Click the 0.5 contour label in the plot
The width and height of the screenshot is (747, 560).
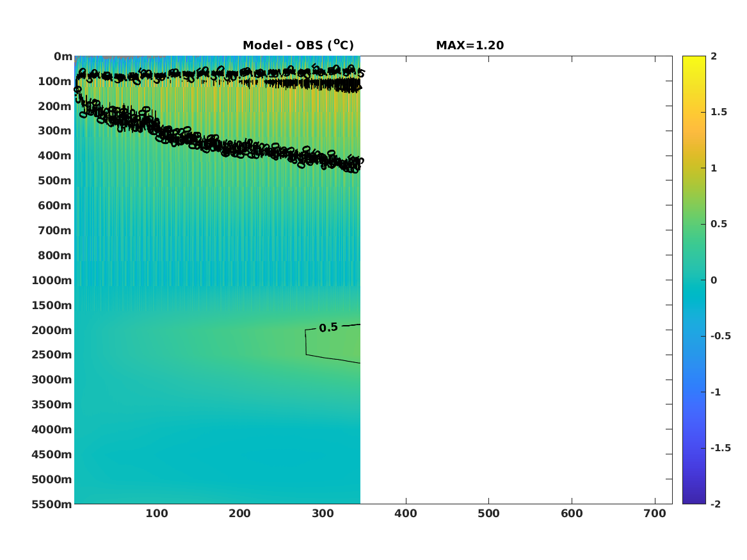click(328, 328)
